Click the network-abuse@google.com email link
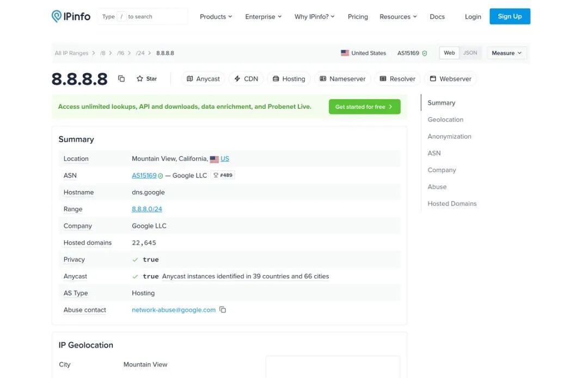Image resolution: width=588 pixels, height=378 pixels. tap(174, 310)
